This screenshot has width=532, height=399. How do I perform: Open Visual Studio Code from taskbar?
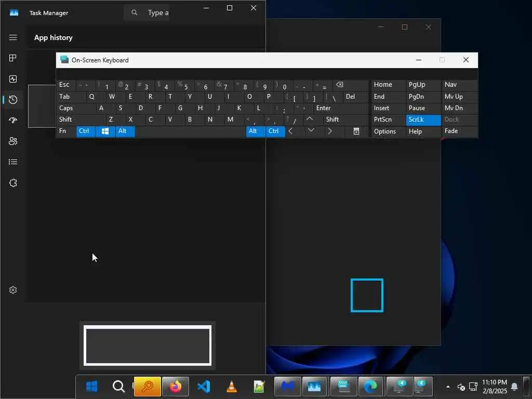pyautogui.click(x=204, y=387)
